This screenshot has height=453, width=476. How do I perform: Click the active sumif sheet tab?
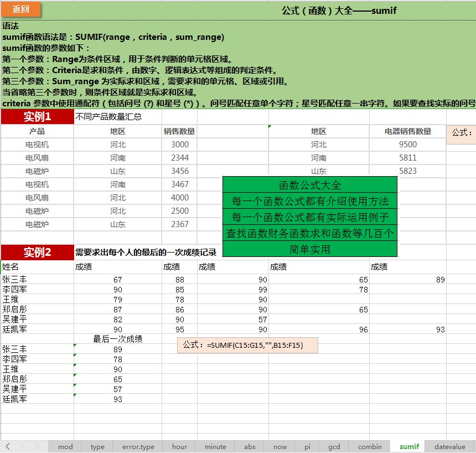coord(407,446)
